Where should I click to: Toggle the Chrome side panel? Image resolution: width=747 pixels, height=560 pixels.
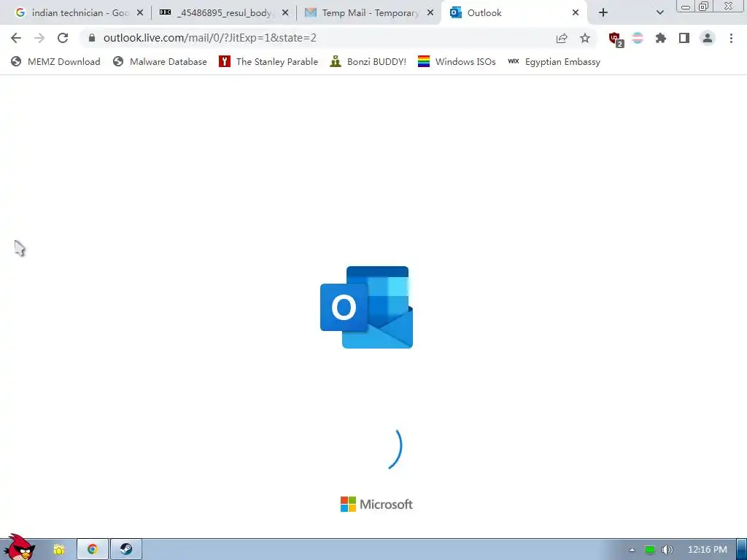(x=684, y=38)
